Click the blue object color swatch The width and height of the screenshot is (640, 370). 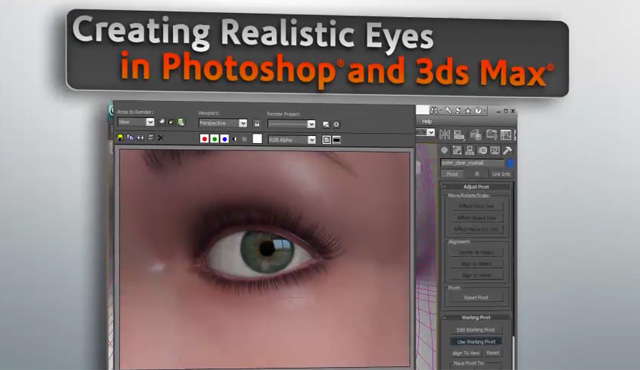(510, 164)
